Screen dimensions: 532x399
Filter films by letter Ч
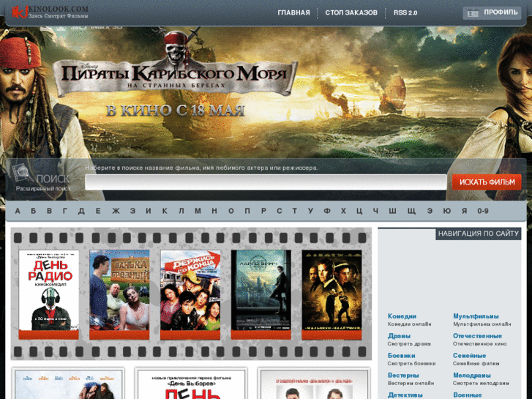point(375,212)
